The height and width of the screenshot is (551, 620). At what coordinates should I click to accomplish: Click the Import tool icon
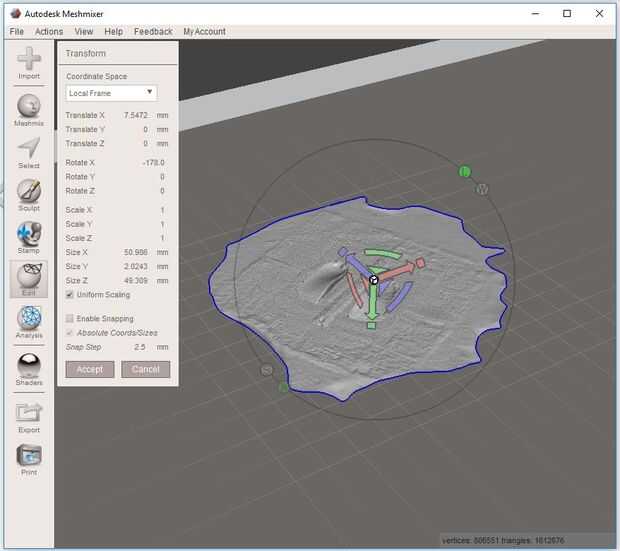click(x=29, y=60)
